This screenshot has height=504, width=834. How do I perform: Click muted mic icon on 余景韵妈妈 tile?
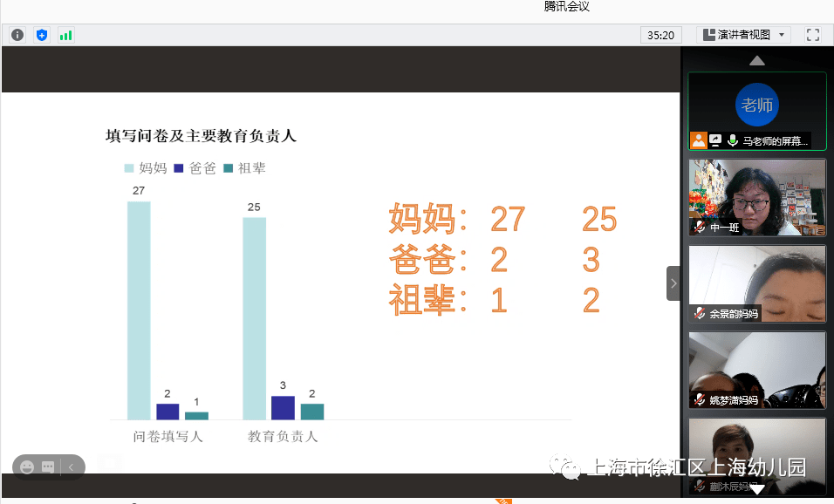(x=700, y=313)
